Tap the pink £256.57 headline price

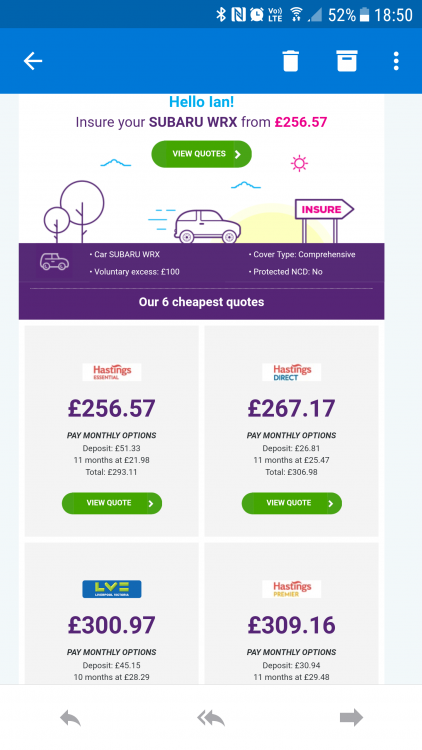coord(301,122)
